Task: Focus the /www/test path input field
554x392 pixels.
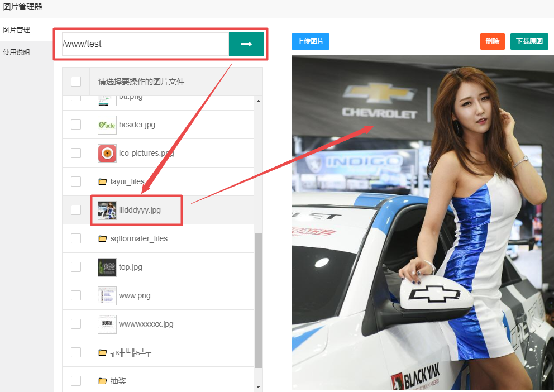Action: click(x=146, y=44)
